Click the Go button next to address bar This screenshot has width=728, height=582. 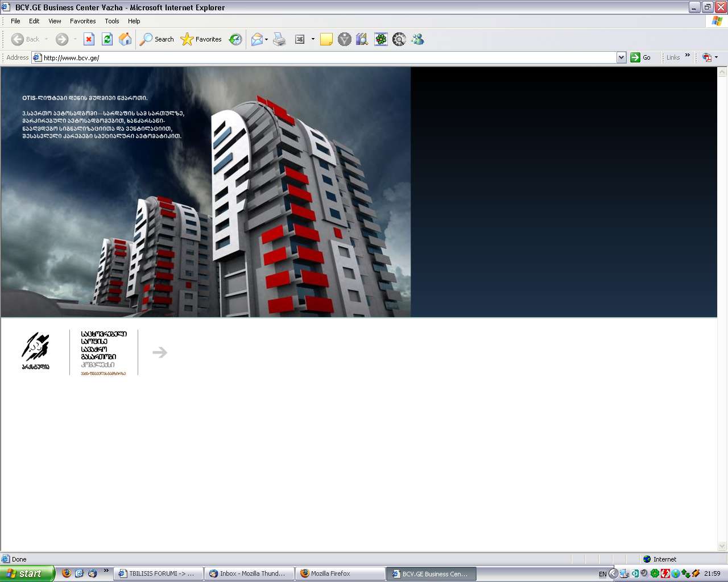pyautogui.click(x=641, y=57)
